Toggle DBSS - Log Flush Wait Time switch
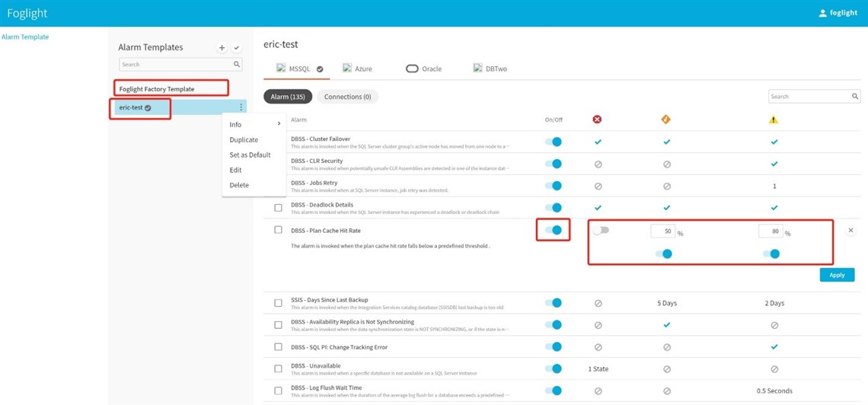 [553, 391]
